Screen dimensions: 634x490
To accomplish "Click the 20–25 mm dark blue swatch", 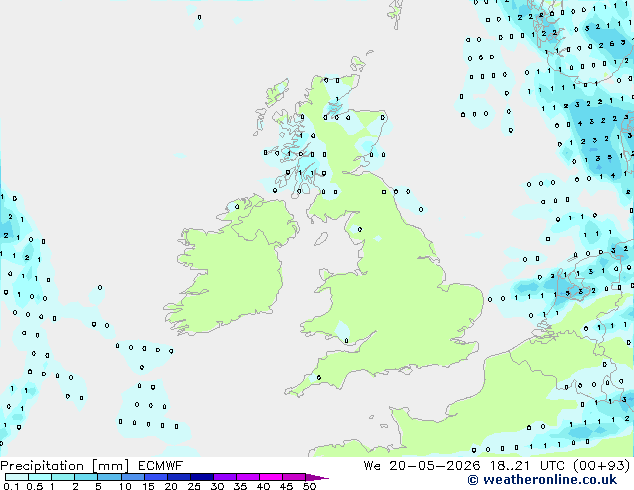I will pyautogui.click(x=178, y=477).
